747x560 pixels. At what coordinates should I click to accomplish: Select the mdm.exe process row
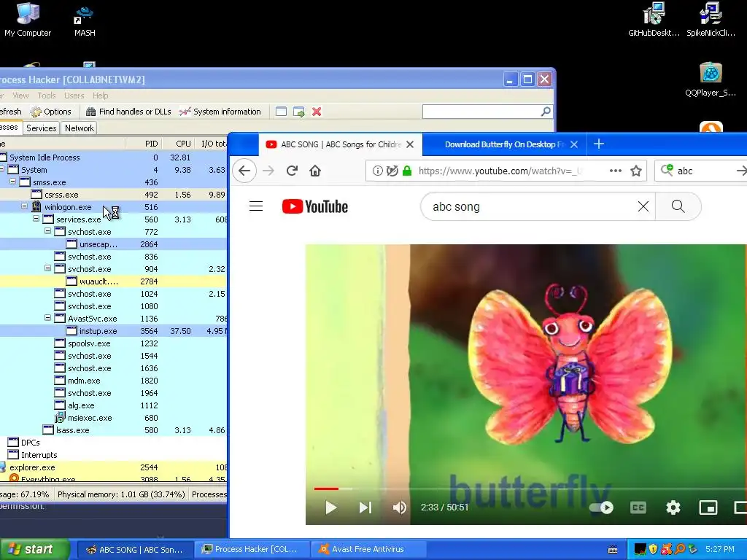coord(113,381)
